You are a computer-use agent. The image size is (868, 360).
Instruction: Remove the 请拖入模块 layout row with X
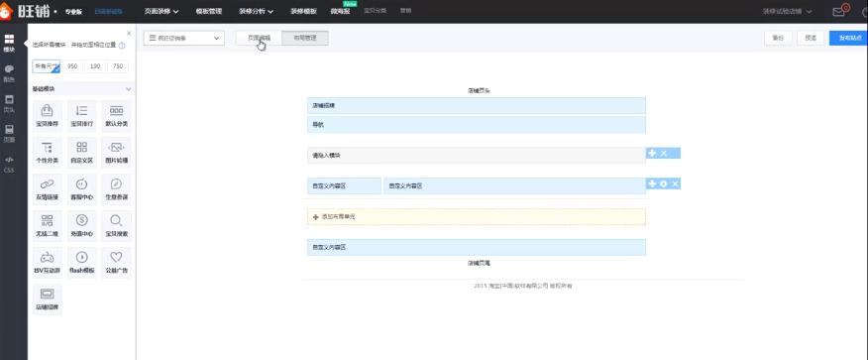pos(664,153)
